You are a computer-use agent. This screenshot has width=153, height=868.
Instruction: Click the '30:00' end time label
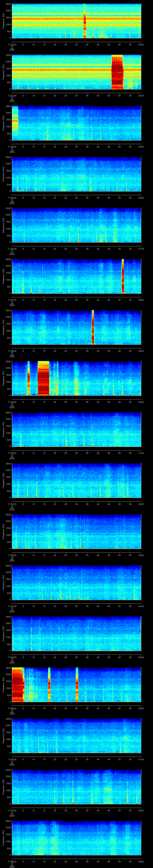(x=141, y=402)
